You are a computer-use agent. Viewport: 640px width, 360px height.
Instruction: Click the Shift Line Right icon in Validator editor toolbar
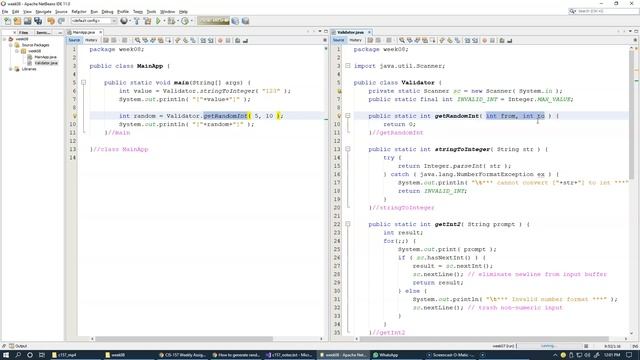[x=475, y=40]
